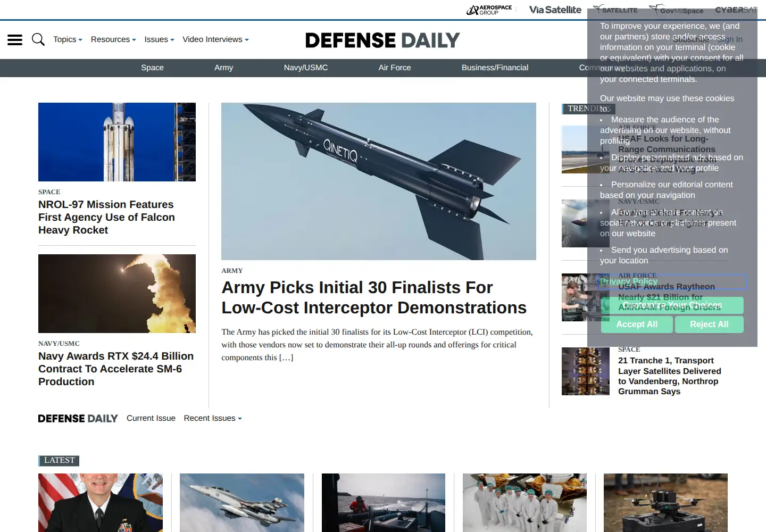The image size is (766, 532).
Task: Click the stacked satellites thumbnail
Action: point(586,371)
